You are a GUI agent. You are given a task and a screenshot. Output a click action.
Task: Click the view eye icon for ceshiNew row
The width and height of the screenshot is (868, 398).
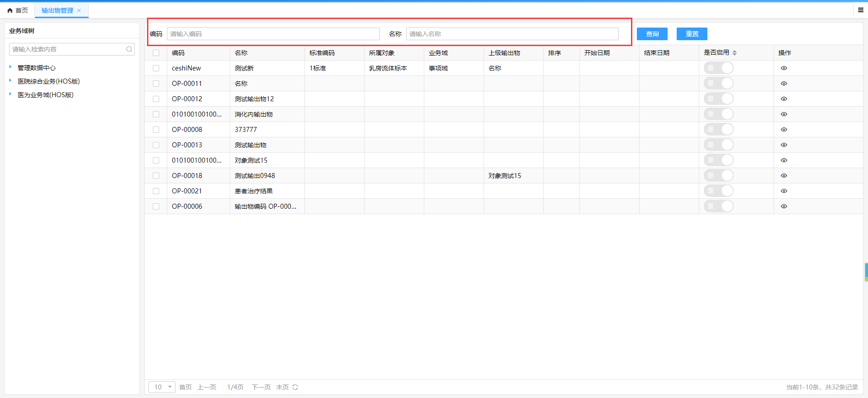[784, 68]
